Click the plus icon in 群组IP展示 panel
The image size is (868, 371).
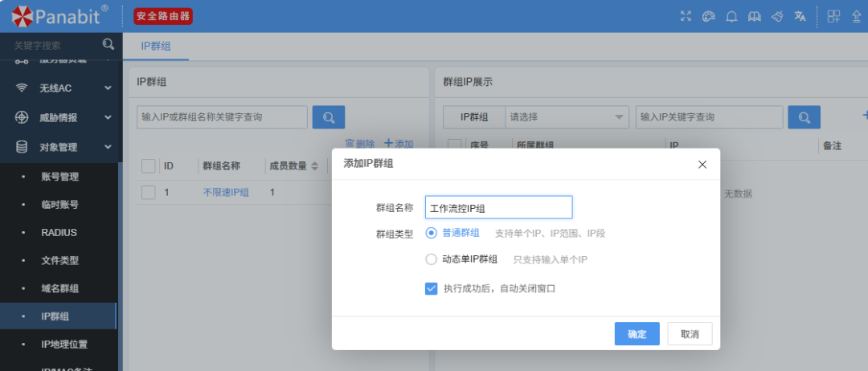[865, 115]
